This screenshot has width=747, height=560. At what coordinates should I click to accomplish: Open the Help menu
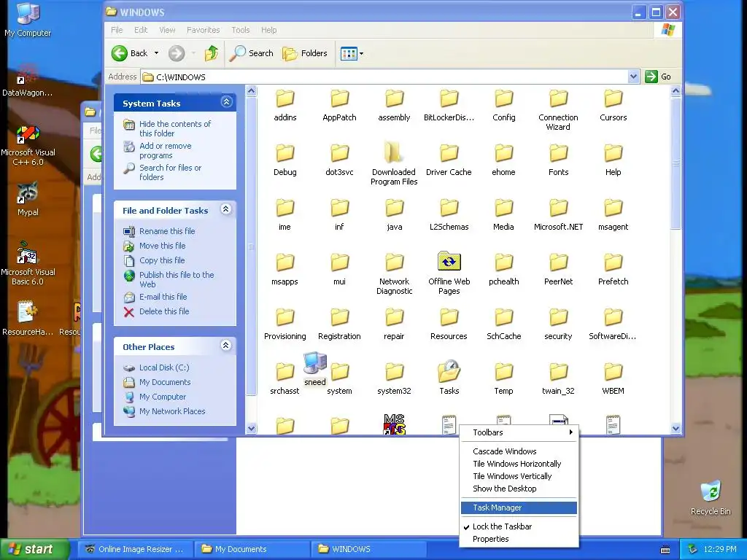tap(268, 30)
